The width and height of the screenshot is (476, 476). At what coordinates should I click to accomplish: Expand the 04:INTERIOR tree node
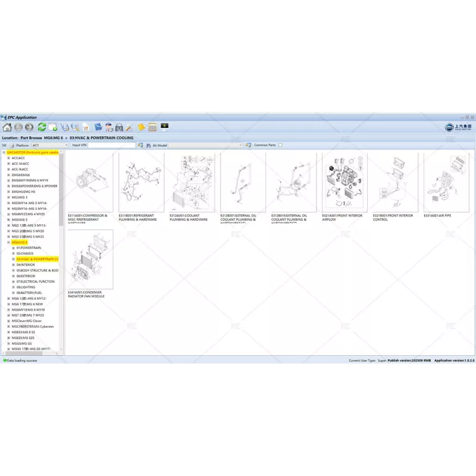click(x=12, y=265)
